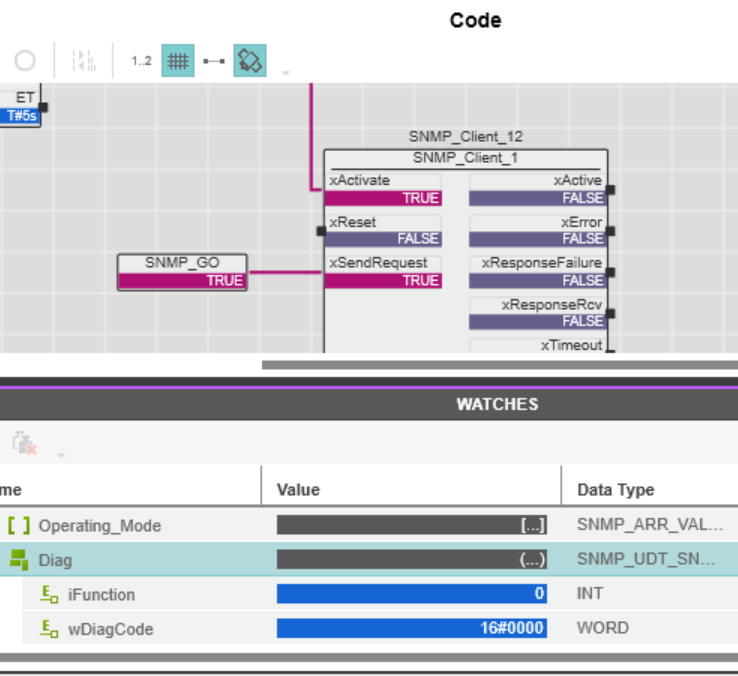This screenshot has height=676, width=738.
Task: Click the iFunction value field showing 0
Action: [412, 594]
